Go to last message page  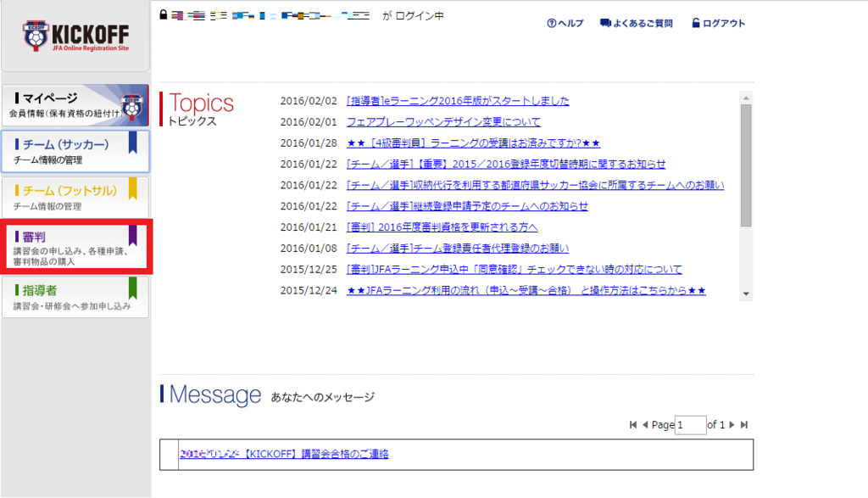coord(744,425)
